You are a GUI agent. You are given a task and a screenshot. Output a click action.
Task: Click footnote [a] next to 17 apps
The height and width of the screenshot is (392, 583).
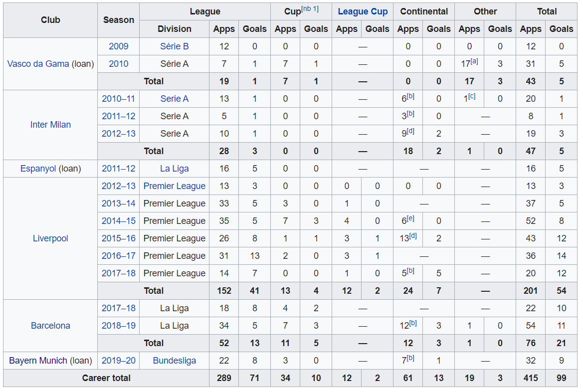click(x=474, y=61)
